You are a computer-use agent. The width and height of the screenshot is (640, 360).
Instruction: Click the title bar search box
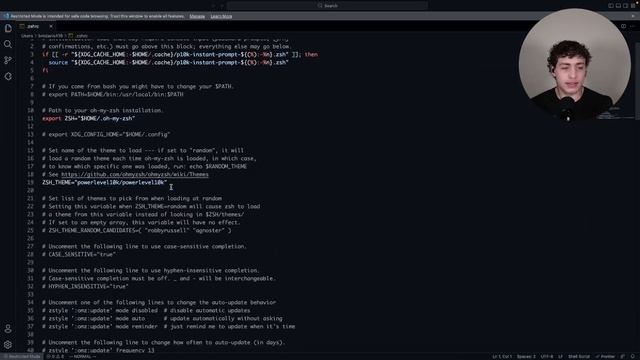[x=327, y=6]
